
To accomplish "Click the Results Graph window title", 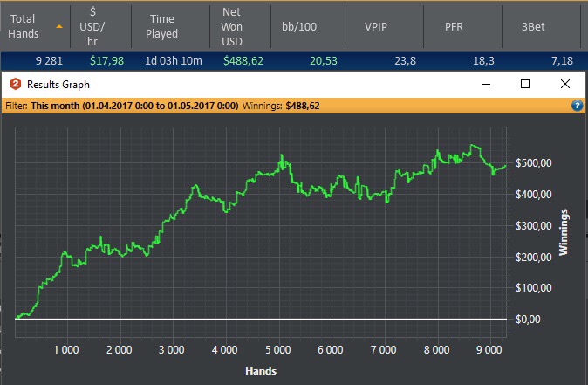I will [x=58, y=85].
